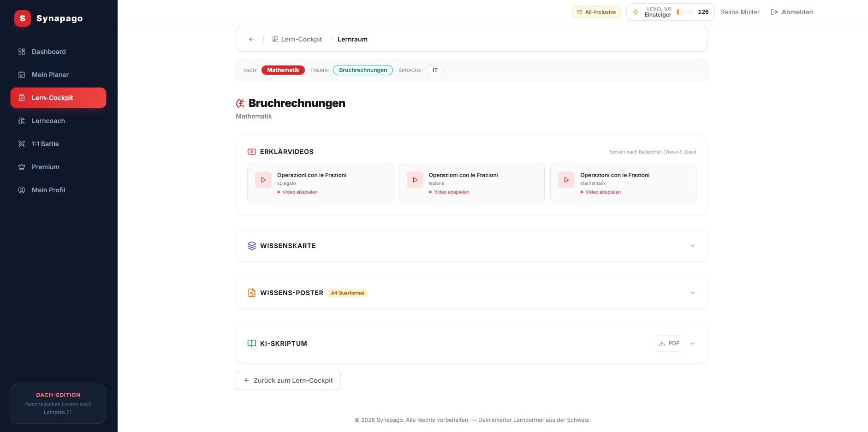Click the Lernraum breadcrumb text

click(352, 39)
